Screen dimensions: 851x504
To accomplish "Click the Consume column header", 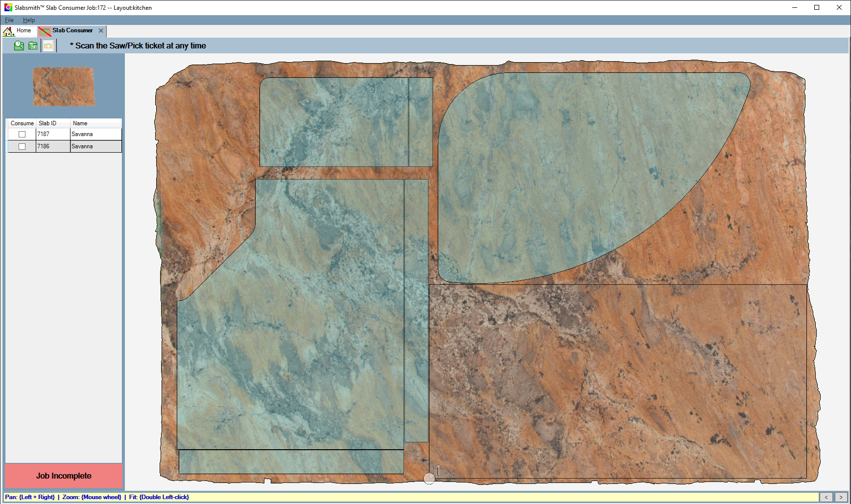I will pyautogui.click(x=22, y=123).
